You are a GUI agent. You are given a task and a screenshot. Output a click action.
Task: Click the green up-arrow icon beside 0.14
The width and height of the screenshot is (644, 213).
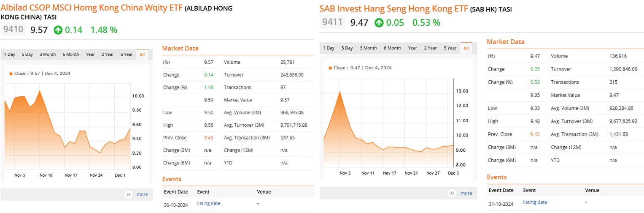[x=57, y=30]
